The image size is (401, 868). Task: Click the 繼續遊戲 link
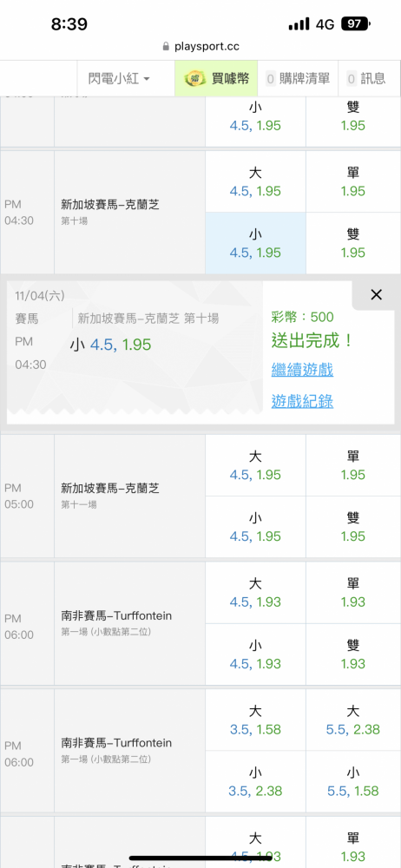[302, 370]
